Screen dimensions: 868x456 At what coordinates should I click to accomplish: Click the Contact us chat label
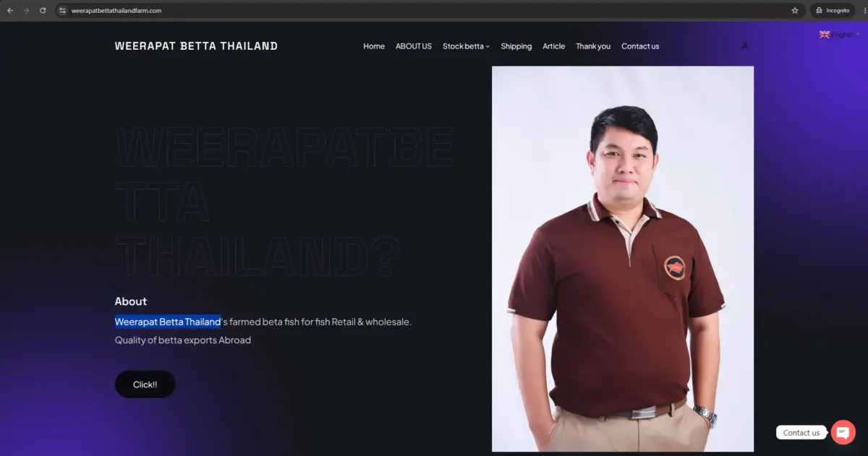click(801, 433)
